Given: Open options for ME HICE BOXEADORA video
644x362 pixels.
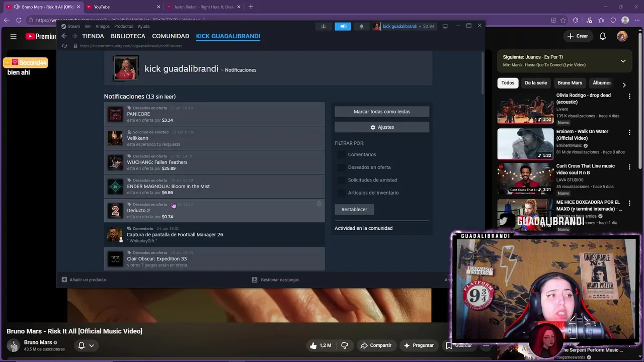Looking at the screenshot, I should (x=629, y=203).
